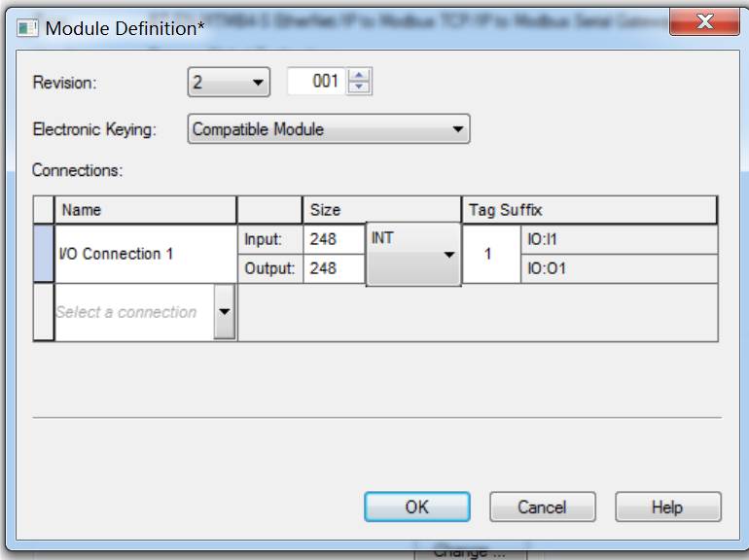Decrement the minor revision with down arrow
The image size is (749, 560).
tap(359, 87)
